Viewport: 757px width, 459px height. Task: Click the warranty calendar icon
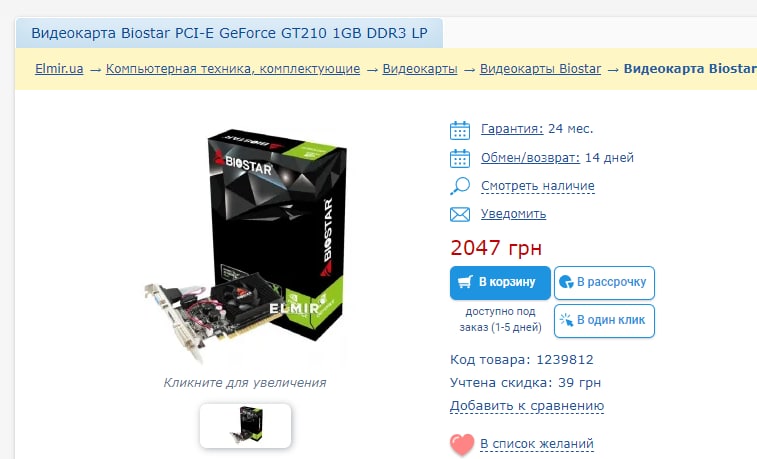click(460, 130)
